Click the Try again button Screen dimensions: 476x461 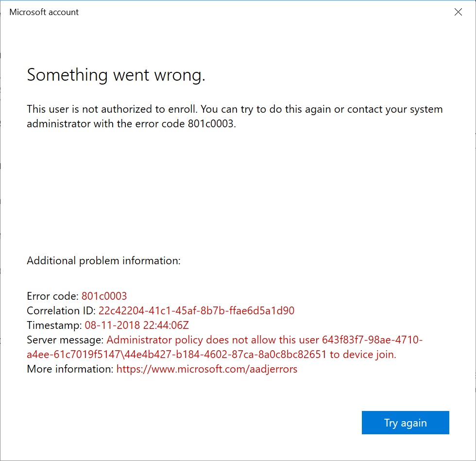[405, 423]
